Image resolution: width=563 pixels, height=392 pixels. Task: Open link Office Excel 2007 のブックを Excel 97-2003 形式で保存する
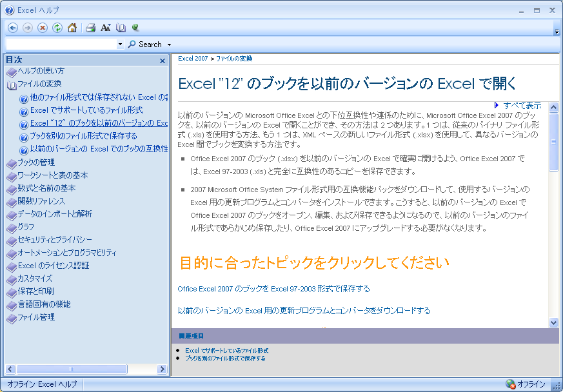(x=273, y=289)
